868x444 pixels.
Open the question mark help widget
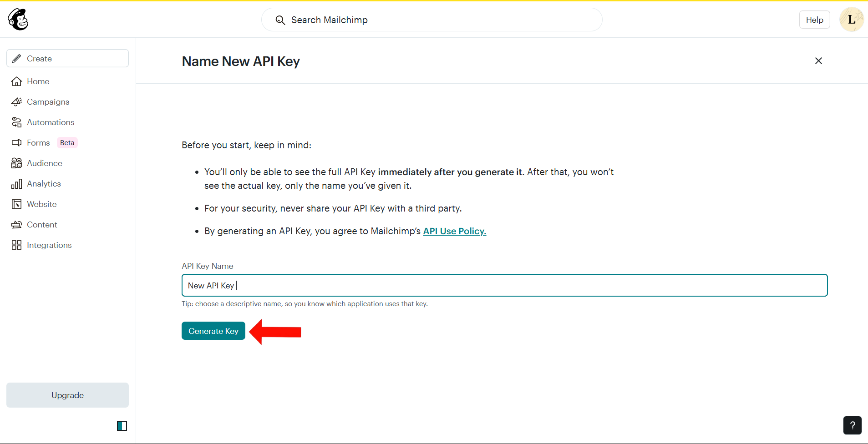coord(852,425)
